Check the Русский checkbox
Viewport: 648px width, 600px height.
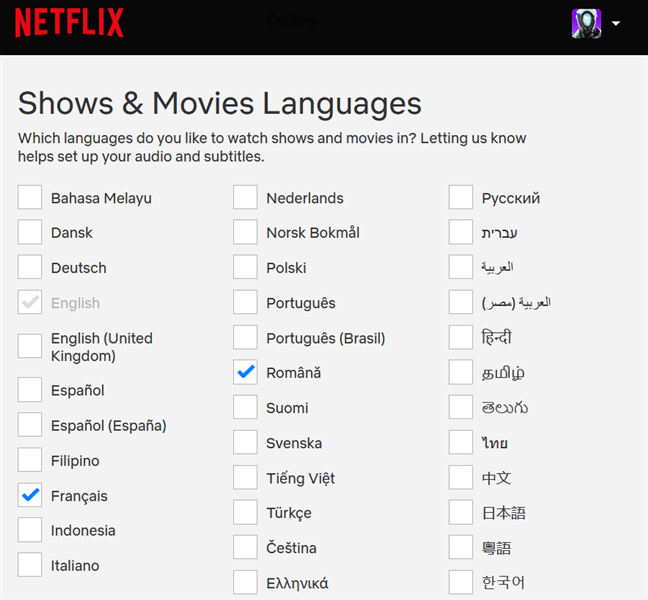(x=461, y=197)
